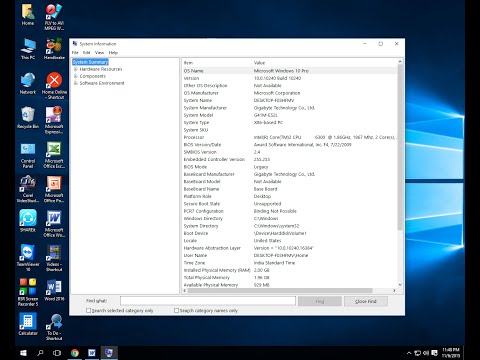
Task: Click the horizontal scrollbar left arrow
Action: pos(184,291)
